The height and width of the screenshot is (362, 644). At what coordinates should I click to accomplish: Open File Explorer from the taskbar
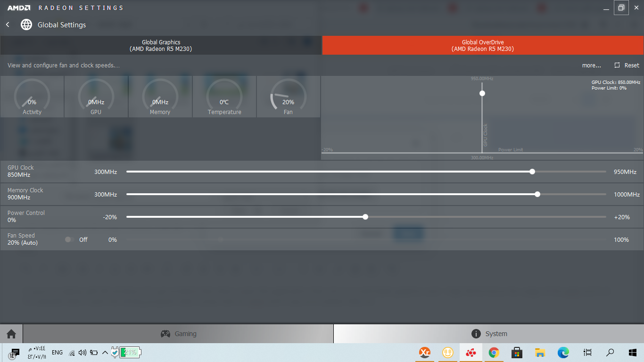click(540, 352)
